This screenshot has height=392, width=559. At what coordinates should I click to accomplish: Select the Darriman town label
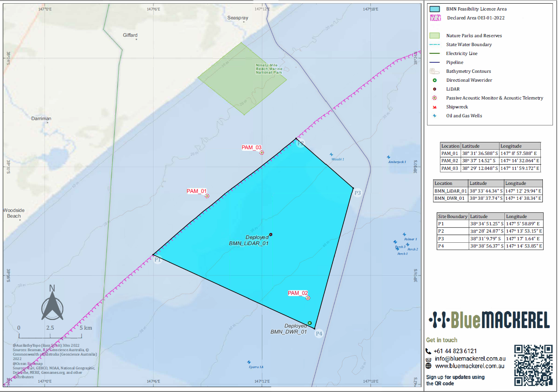[x=41, y=119]
